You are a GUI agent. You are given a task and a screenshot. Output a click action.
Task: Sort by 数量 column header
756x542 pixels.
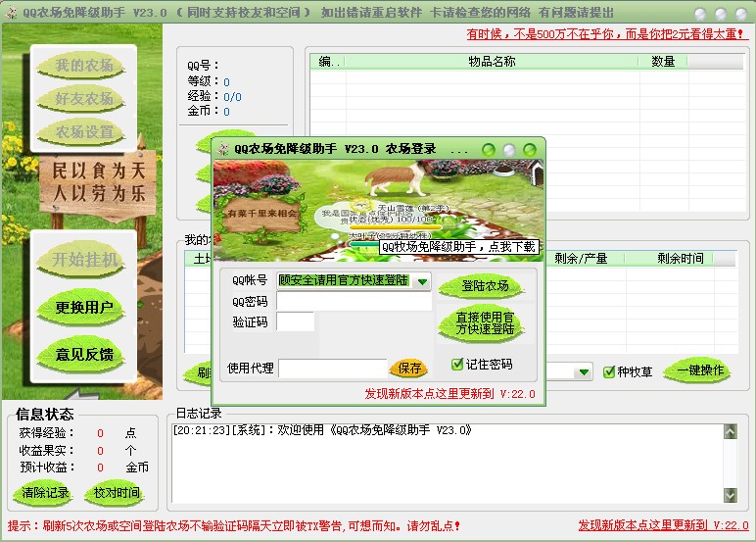(x=663, y=62)
